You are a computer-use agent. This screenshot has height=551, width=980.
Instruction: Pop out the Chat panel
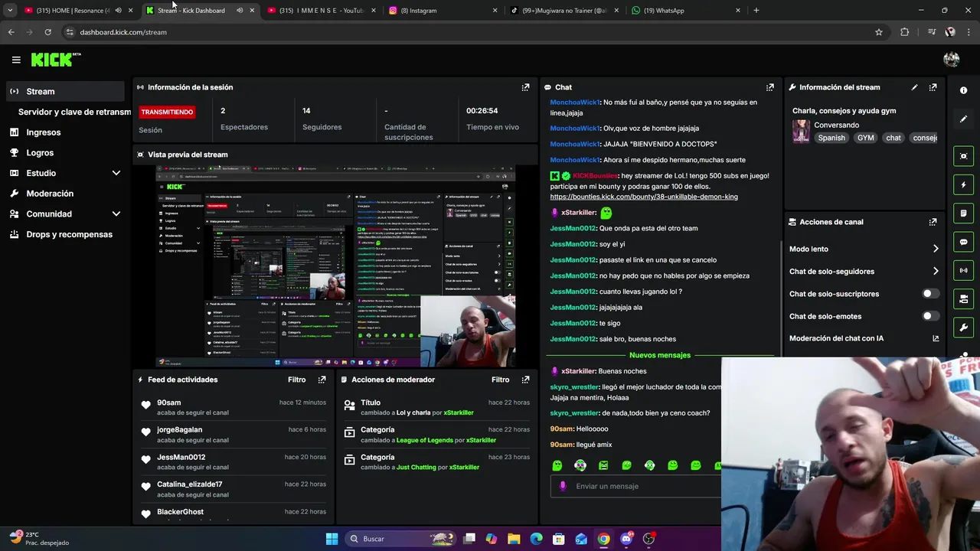770,87
